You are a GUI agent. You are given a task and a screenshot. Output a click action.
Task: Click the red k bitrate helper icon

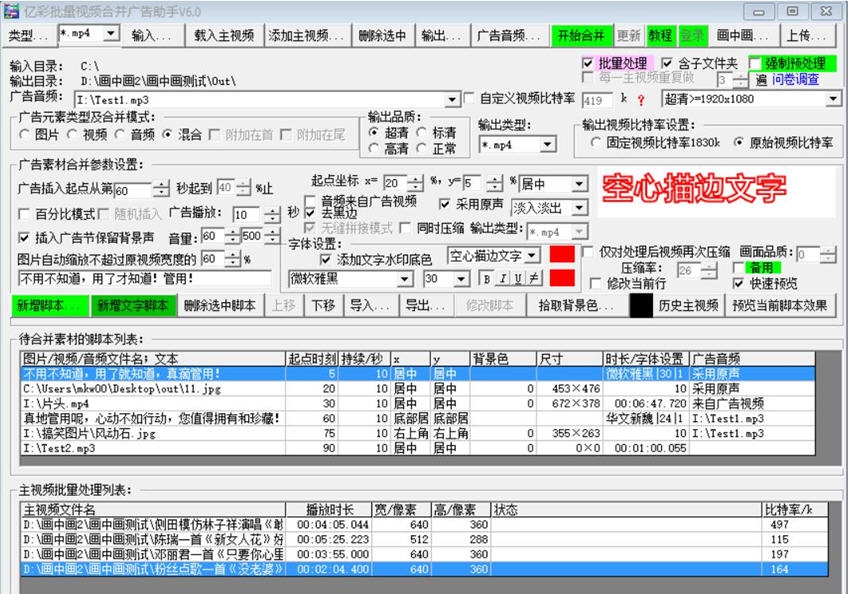[x=639, y=99]
